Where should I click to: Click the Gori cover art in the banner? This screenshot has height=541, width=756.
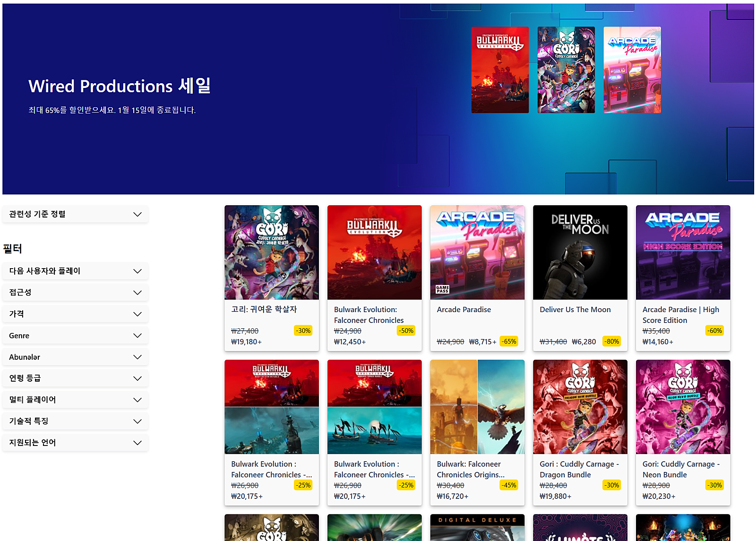[x=566, y=70]
